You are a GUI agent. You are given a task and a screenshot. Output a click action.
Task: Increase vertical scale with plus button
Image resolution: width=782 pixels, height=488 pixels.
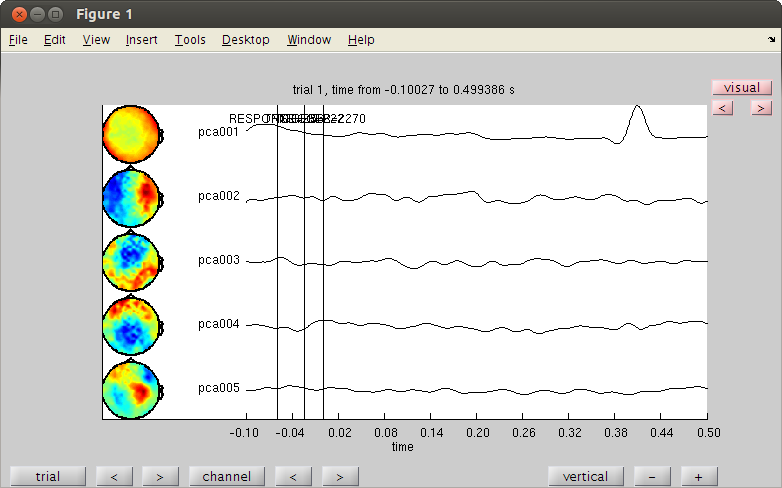699,477
